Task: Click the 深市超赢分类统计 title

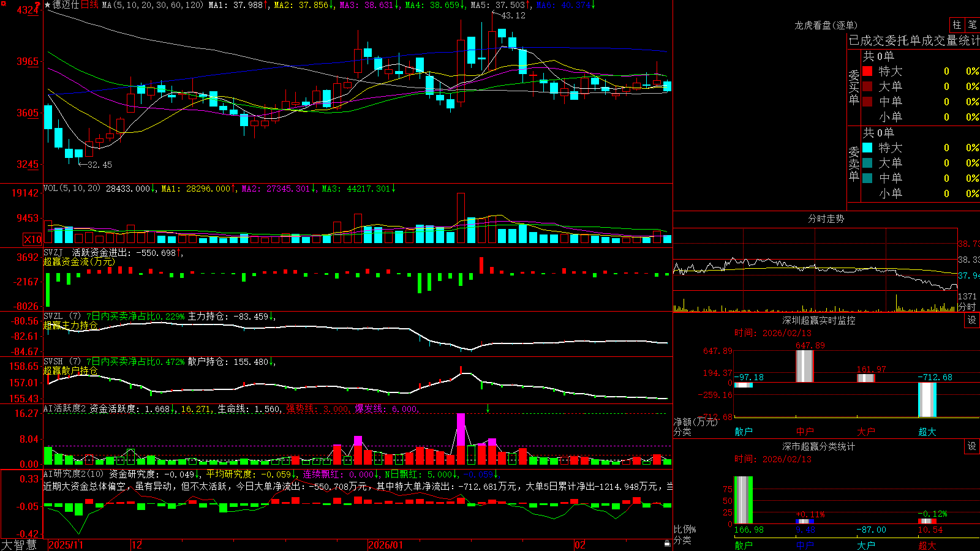Action: (x=819, y=446)
